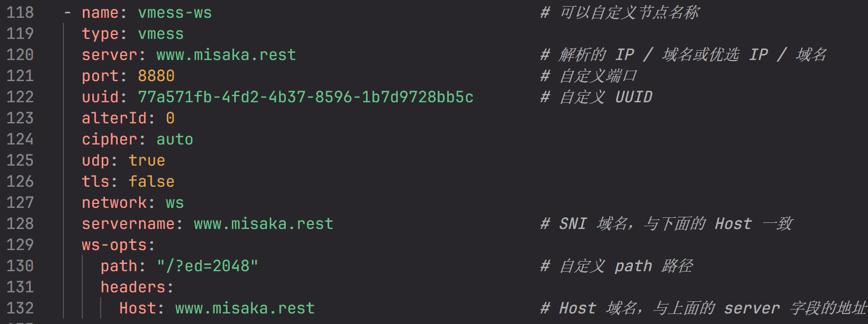
Task: Click line number 132 in the gutter
Action: point(20,308)
